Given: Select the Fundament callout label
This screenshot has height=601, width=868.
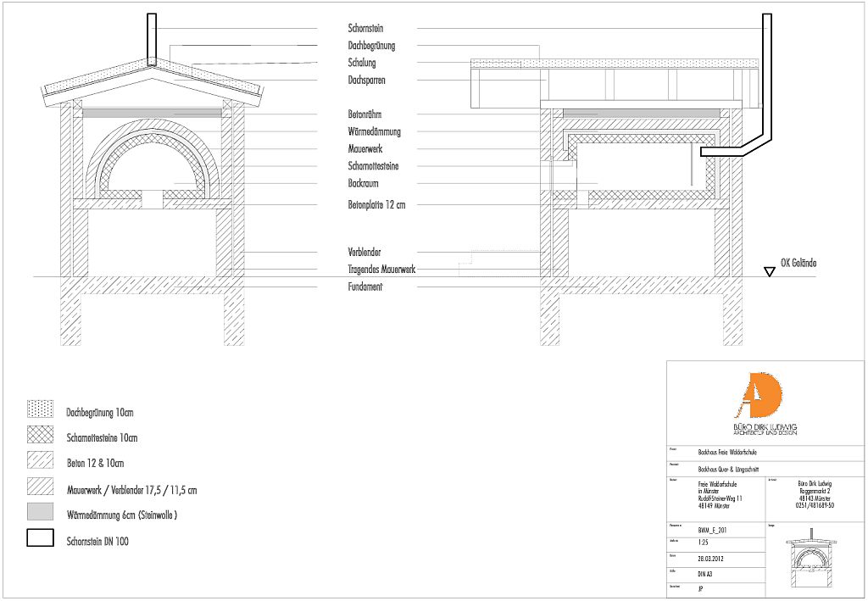Looking at the screenshot, I should coord(365,287).
